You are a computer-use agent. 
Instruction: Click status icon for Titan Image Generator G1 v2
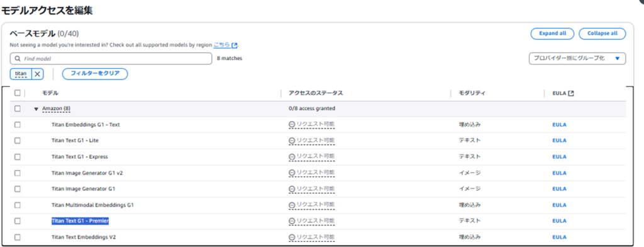292,173
